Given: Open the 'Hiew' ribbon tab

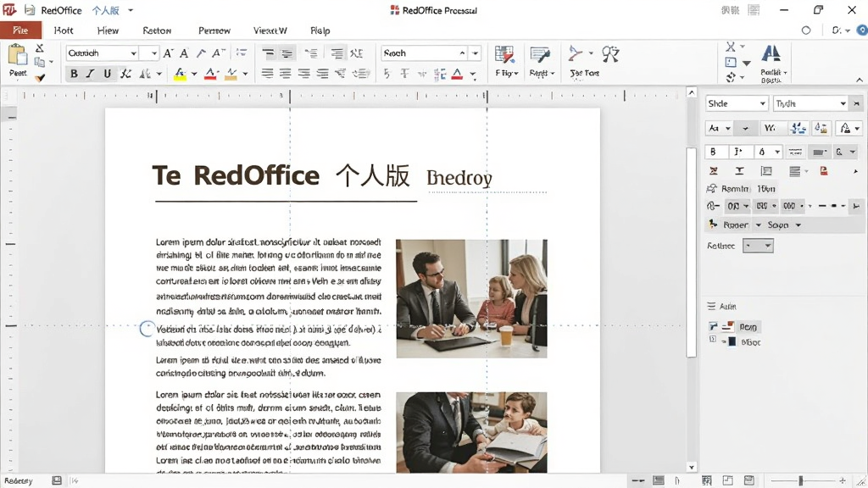Looking at the screenshot, I should (x=108, y=30).
